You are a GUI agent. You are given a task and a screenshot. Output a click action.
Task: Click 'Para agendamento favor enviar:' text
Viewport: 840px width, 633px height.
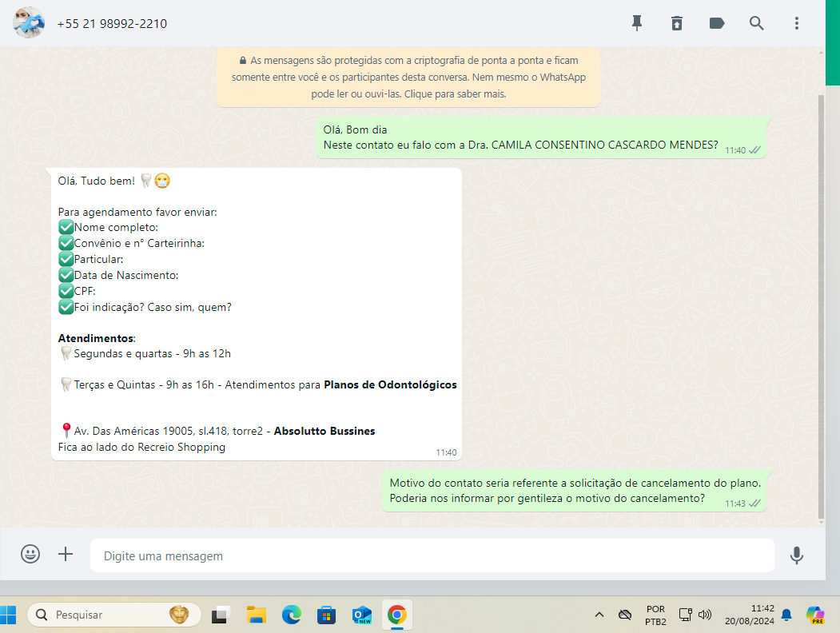pyautogui.click(x=137, y=212)
